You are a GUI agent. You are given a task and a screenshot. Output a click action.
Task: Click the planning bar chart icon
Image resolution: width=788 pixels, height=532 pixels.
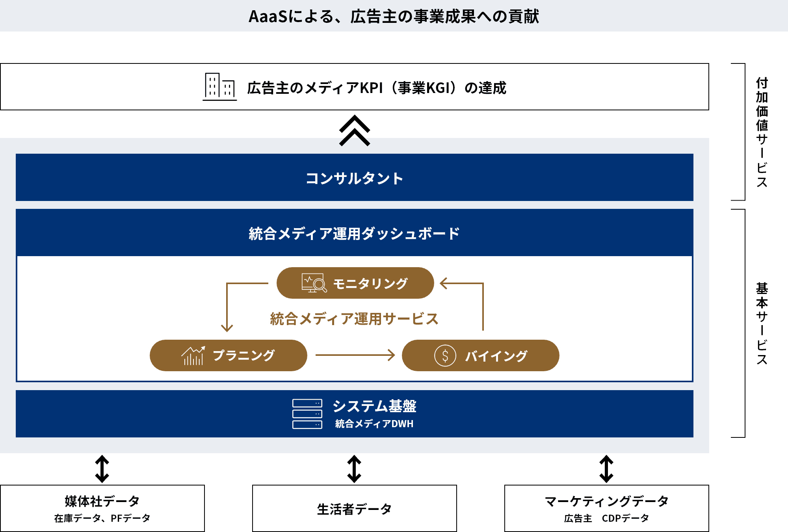pos(193,355)
